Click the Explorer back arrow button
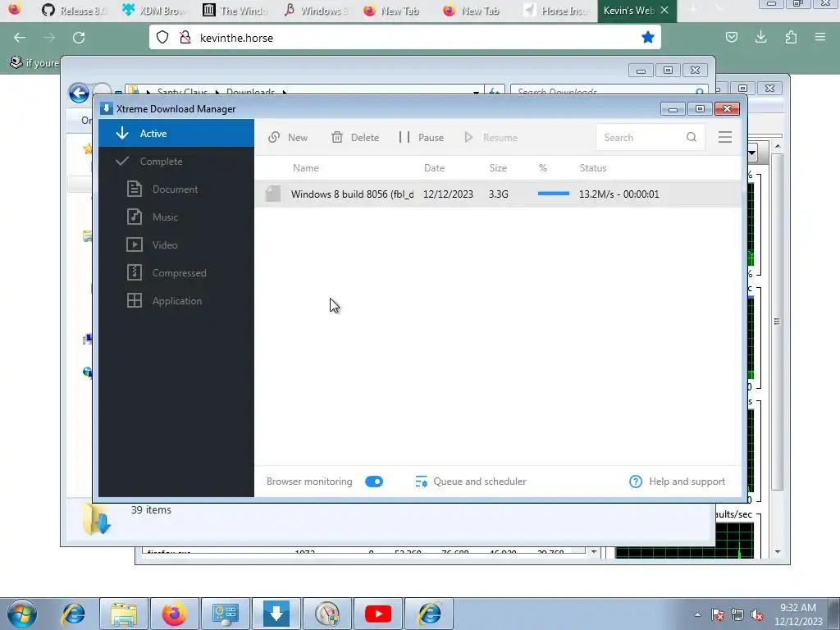Screen dimensions: 840x630 (x=79, y=93)
